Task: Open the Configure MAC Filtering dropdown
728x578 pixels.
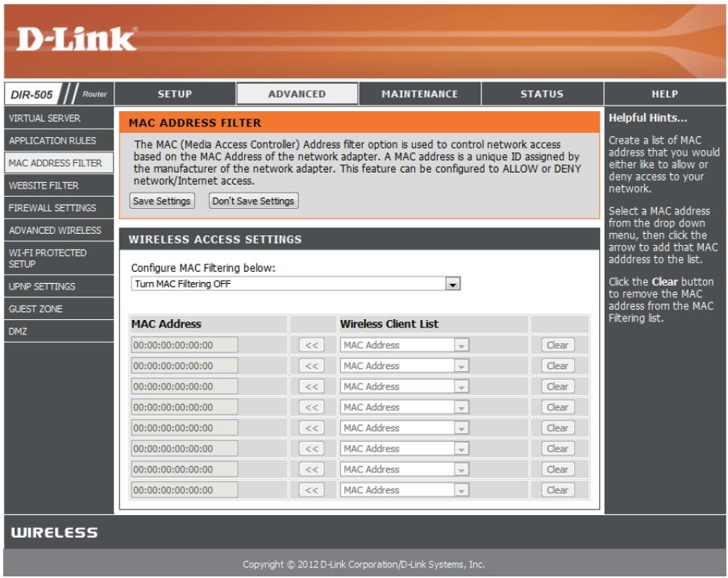Action: tap(296, 284)
